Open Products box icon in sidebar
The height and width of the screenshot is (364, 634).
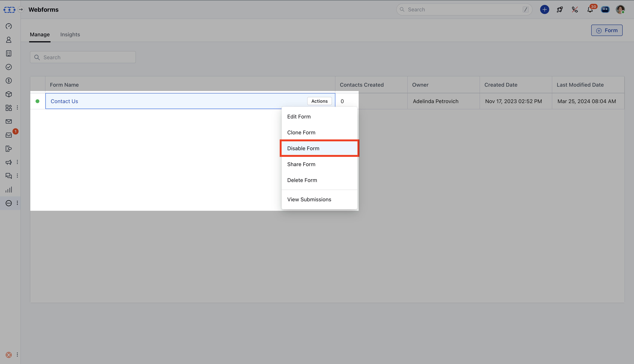click(x=9, y=94)
